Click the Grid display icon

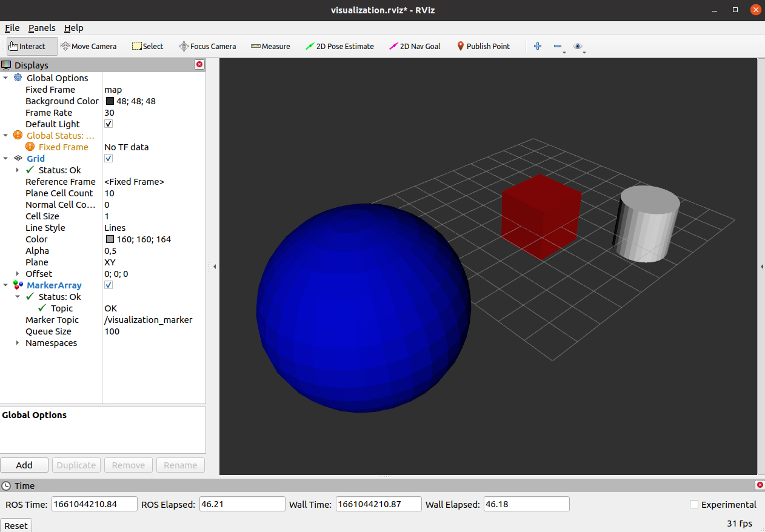(18, 158)
